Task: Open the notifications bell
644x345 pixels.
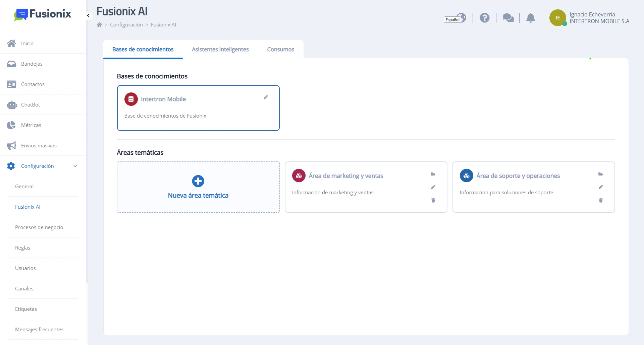Action: coord(531,18)
